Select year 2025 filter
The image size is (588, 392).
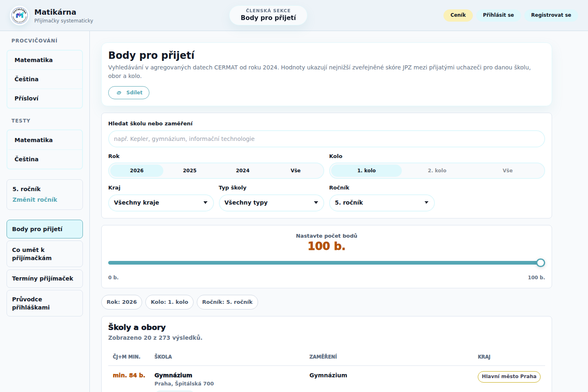point(189,171)
